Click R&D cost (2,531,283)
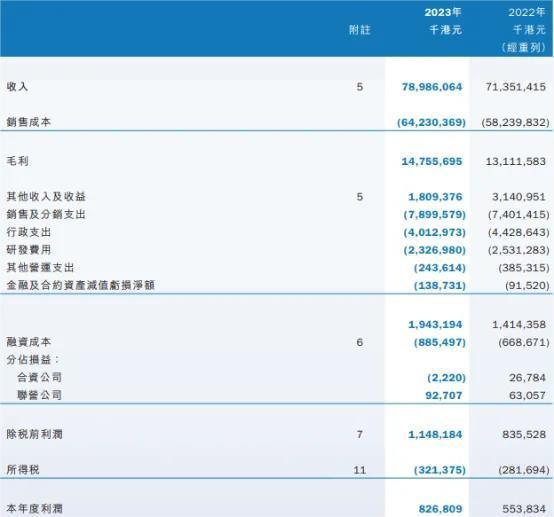The height and width of the screenshot is (517, 554). click(x=519, y=250)
